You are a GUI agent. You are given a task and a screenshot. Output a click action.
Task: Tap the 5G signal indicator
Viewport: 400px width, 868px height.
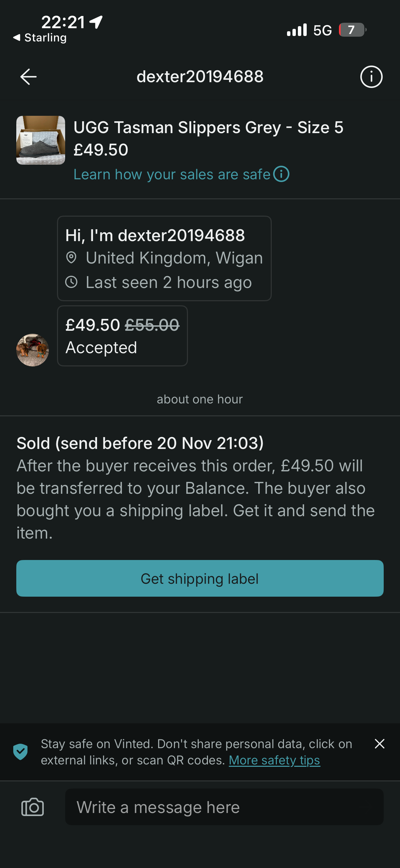(322, 31)
